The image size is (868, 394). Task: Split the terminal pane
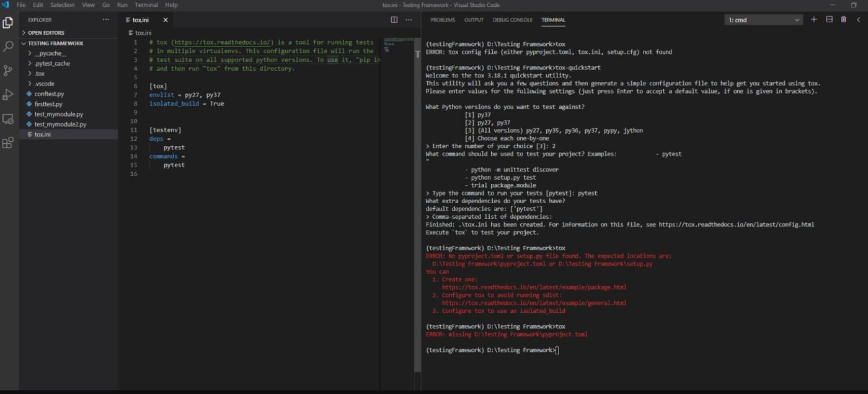point(829,20)
